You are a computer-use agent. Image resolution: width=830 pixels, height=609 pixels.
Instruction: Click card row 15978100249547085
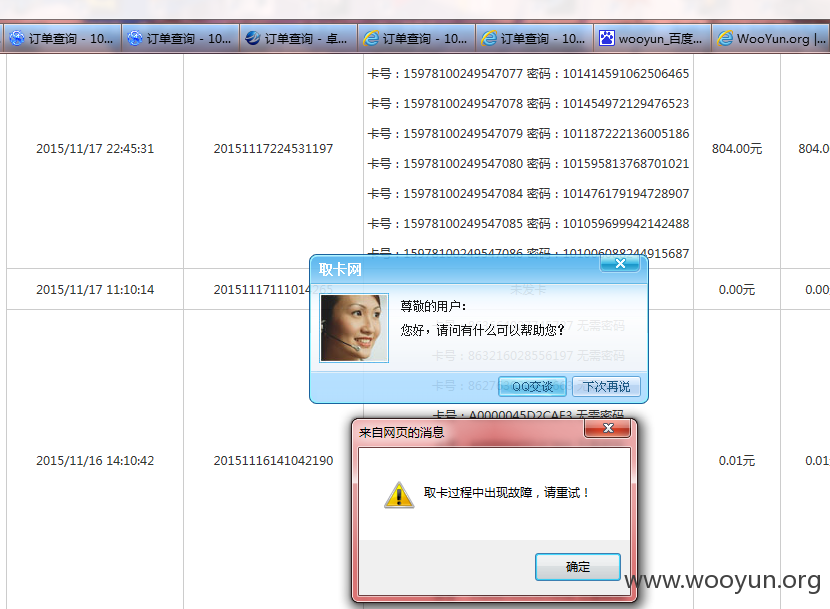(528, 223)
